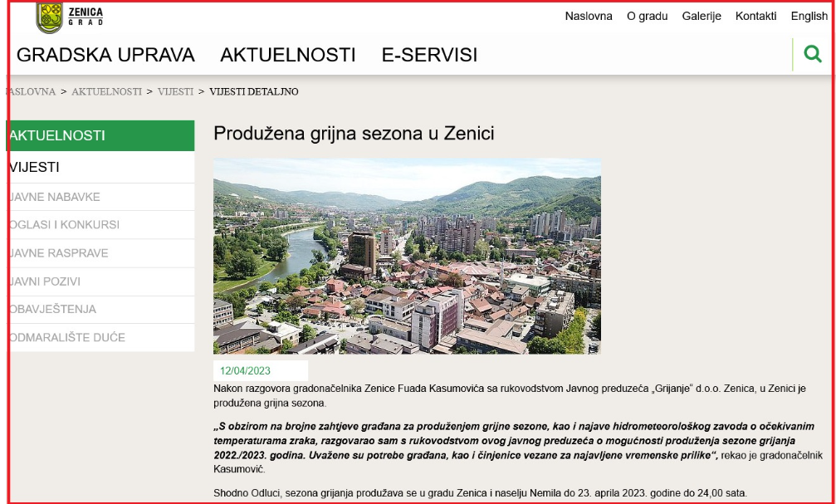The image size is (836, 504).
Task: Open OGLASI I KONKURSI sidebar item
Action: (x=100, y=225)
